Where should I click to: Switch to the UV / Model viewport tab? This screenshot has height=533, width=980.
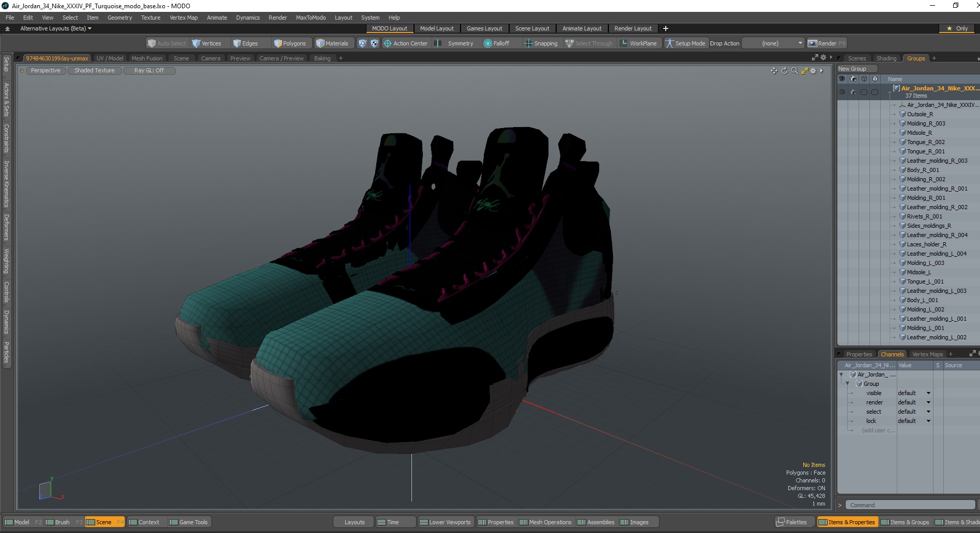110,58
